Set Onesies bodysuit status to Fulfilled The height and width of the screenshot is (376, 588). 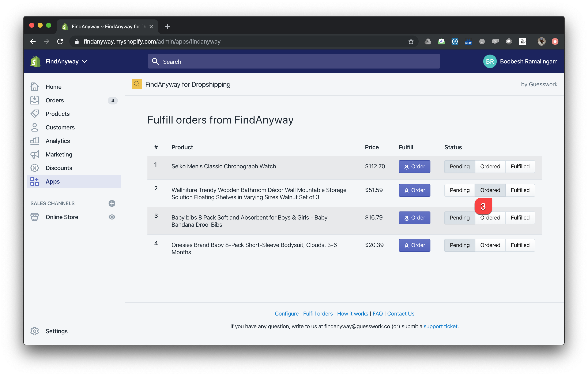tap(520, 245)
